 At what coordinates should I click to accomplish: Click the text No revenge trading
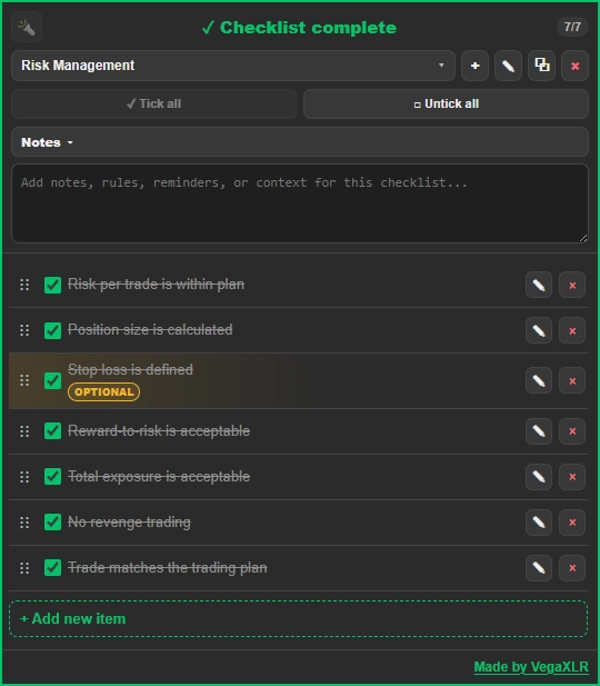click(129, 522)
